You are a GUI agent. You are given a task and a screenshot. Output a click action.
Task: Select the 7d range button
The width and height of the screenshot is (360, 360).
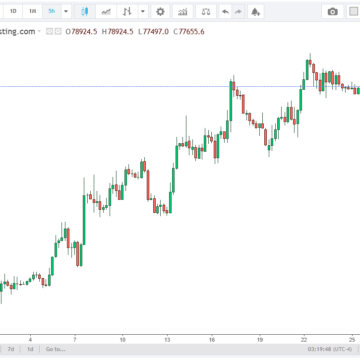tap(11, 349)
